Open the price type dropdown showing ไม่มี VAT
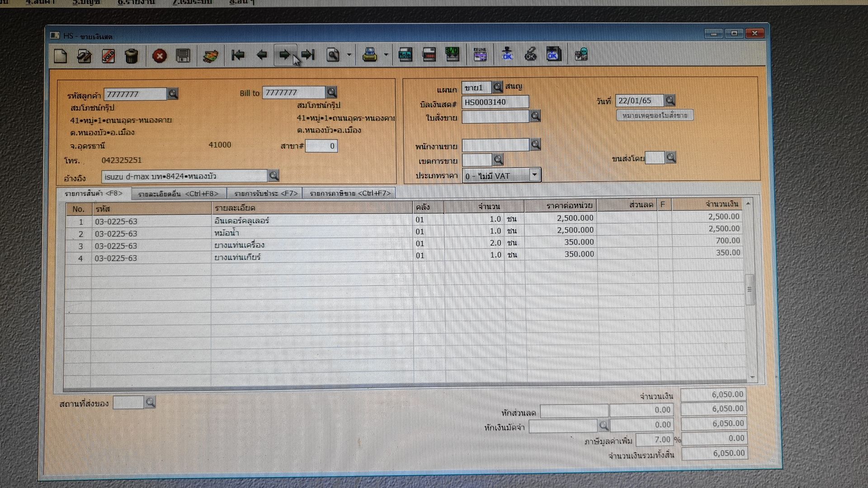This screenshot has width=868, height=488. pos(534,174)
